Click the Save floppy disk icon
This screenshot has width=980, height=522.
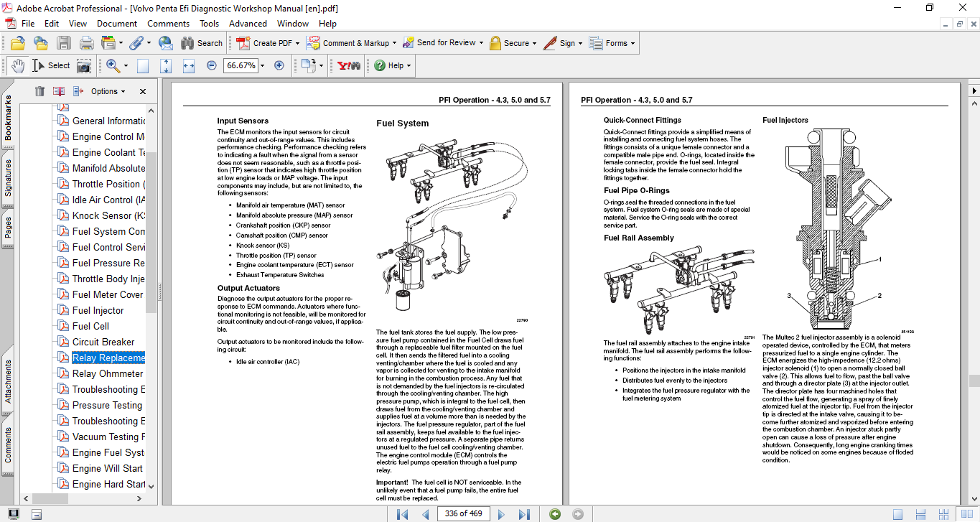point(64,43)
